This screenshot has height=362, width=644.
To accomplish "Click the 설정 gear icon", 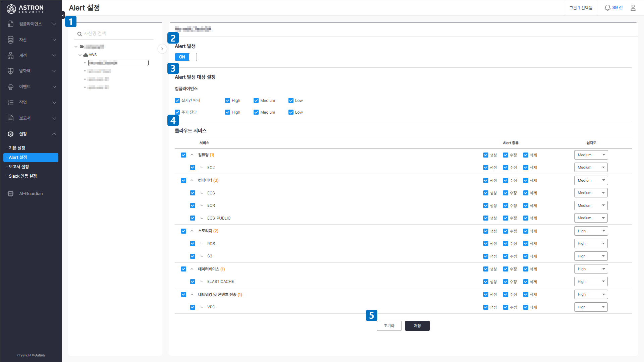I will (11, 134).
